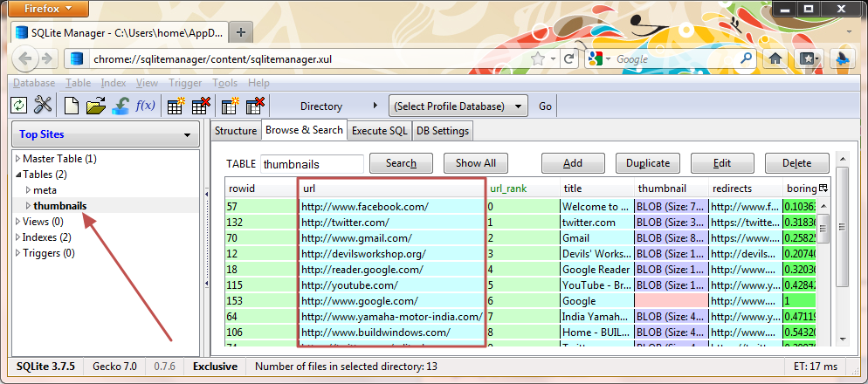Switch to the DB Settings tab

click(443, 131)
